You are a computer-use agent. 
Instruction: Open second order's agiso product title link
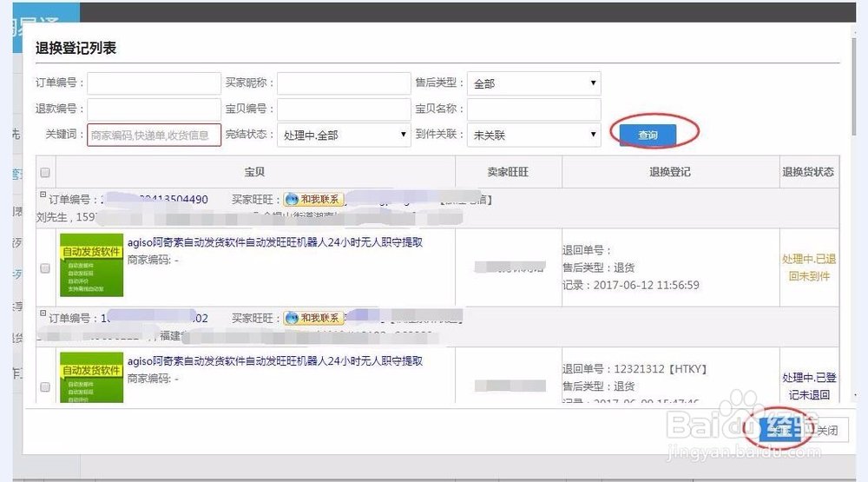point(274,360)
